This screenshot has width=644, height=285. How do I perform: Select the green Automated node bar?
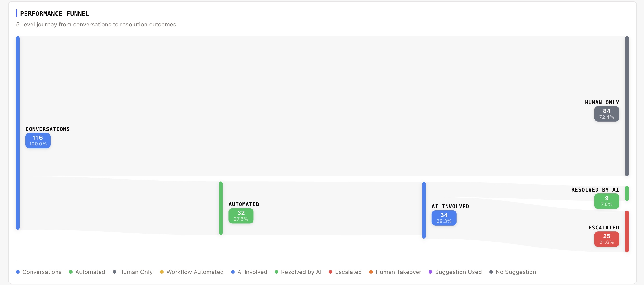(221, 208)
